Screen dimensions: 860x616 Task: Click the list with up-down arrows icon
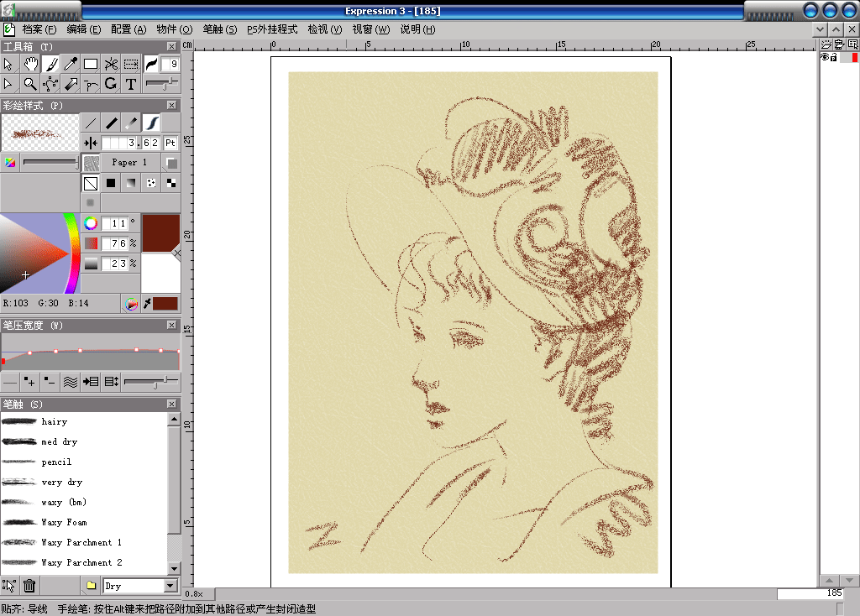(111, 382)
